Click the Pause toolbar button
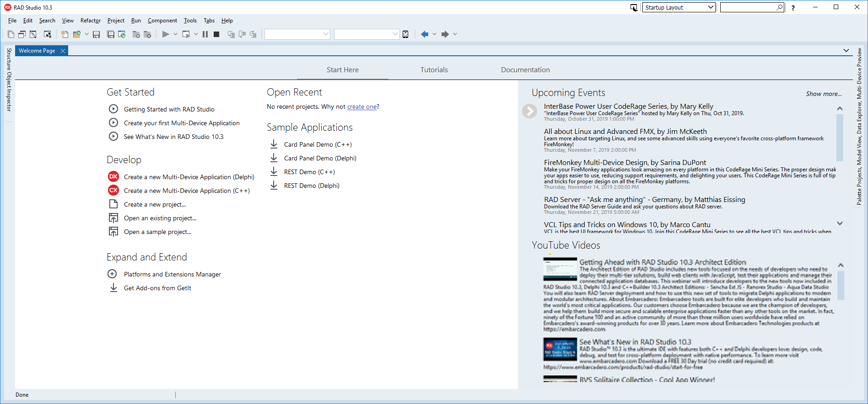 [205, 34]
